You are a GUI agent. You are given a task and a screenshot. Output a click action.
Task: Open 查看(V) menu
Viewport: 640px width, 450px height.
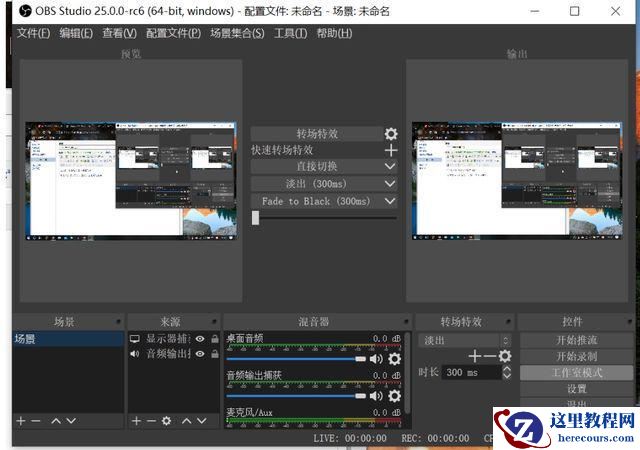point(120,33)
